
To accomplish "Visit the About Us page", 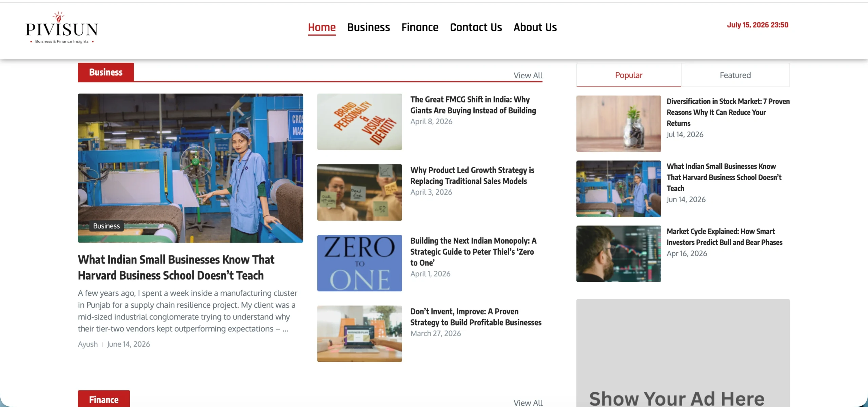I will tap(535, 27).
